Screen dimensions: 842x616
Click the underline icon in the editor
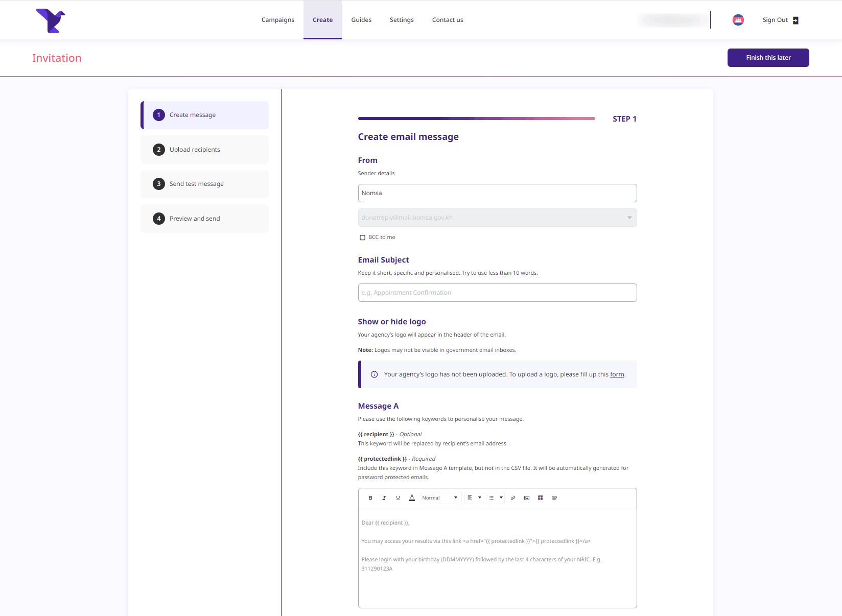pyautogui.click(x=398, y=498)
